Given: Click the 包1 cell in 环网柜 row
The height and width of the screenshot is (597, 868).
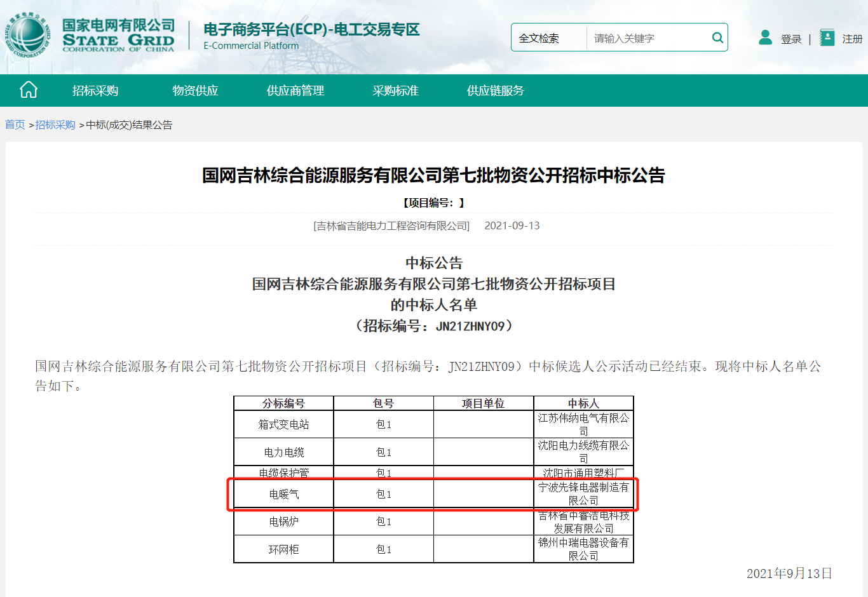Looking at the screenshot, I should [383, 549].
